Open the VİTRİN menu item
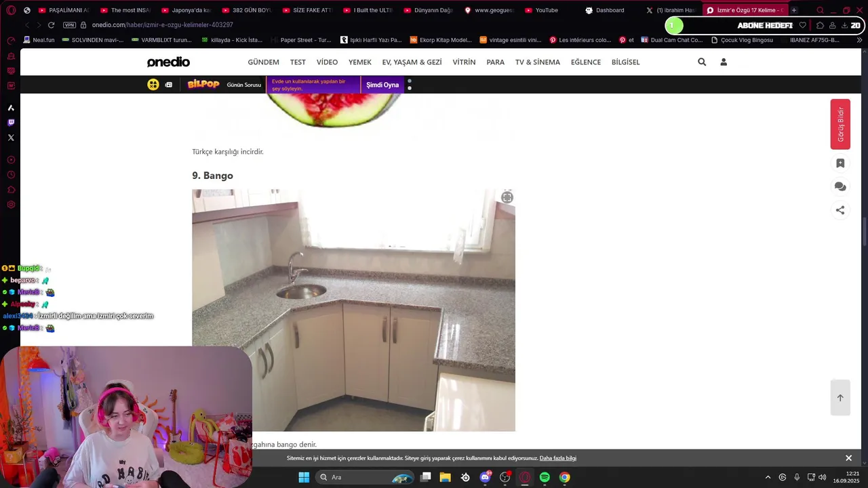This screenshot has height=488, width=868. point(464,62)
